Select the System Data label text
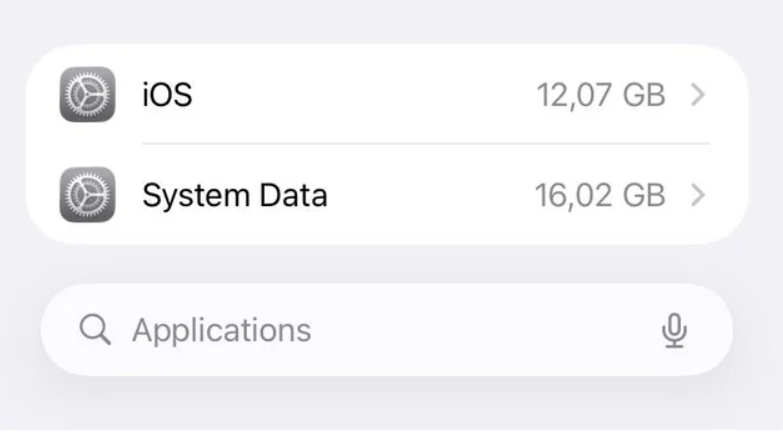 point(234,194)
